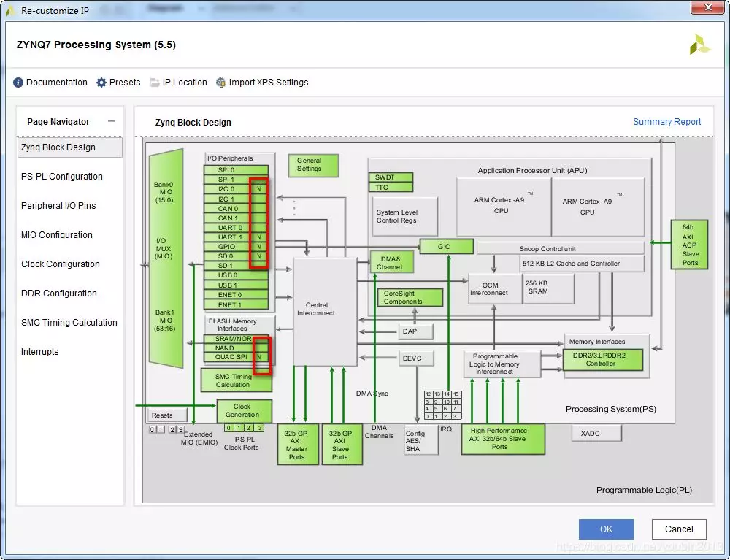
Task: Click the SPI 0 peripheral block
Action: pos(236,170)
